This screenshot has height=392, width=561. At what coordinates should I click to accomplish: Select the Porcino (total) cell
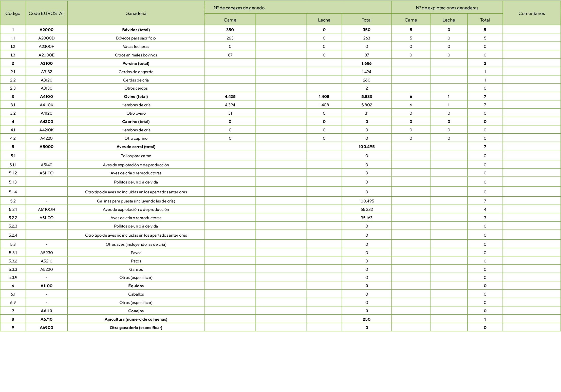click(136, 63)
